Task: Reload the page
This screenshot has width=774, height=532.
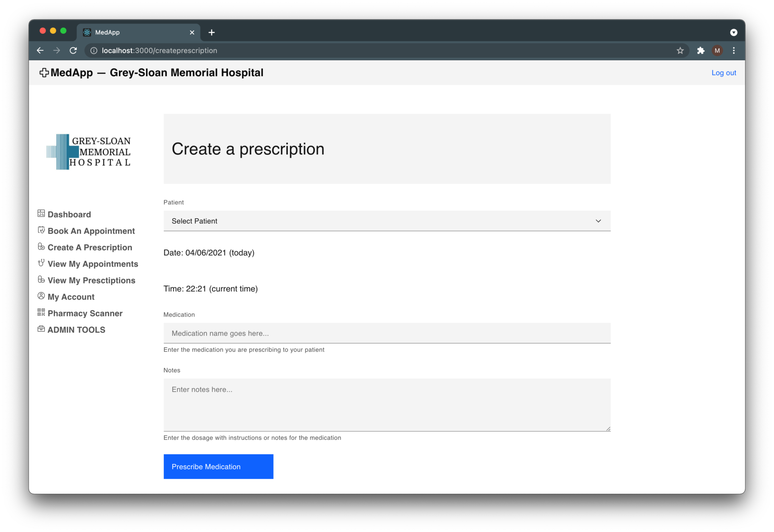Action: (73, 51)
